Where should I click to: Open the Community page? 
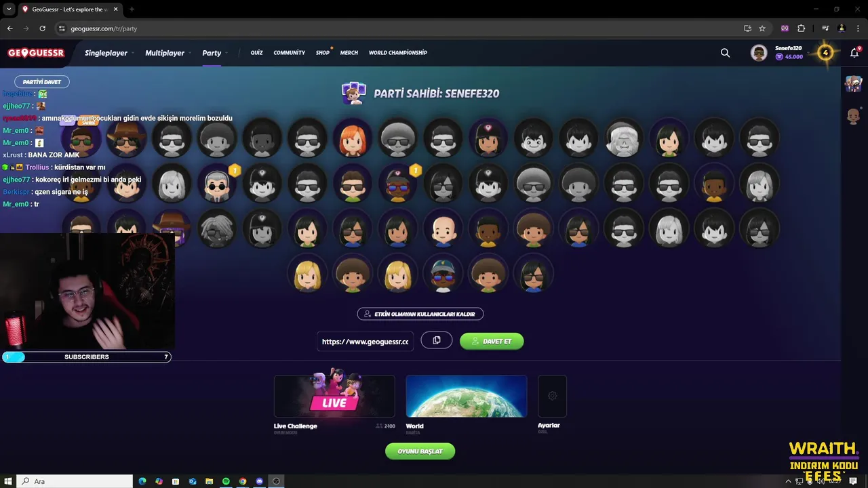290,53
